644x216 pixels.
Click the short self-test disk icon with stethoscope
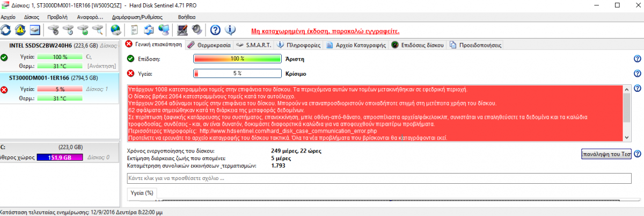pos(53,30)
